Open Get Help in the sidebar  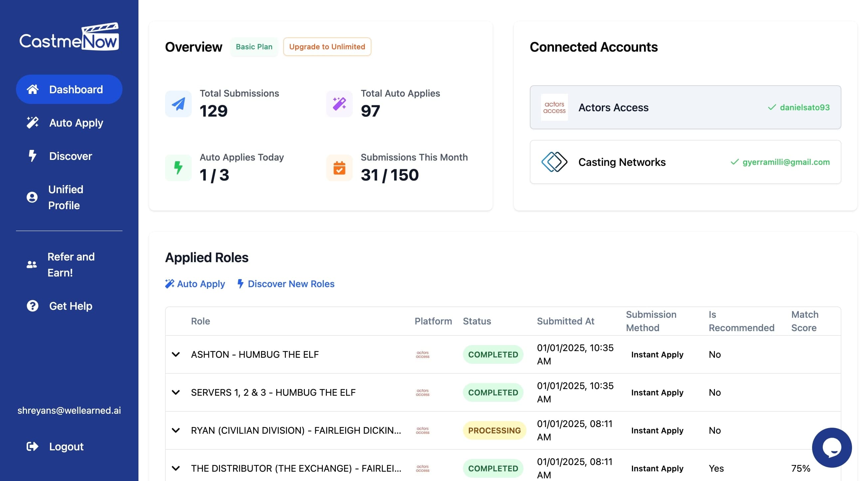pyautogui.click(x=69, y=306)
